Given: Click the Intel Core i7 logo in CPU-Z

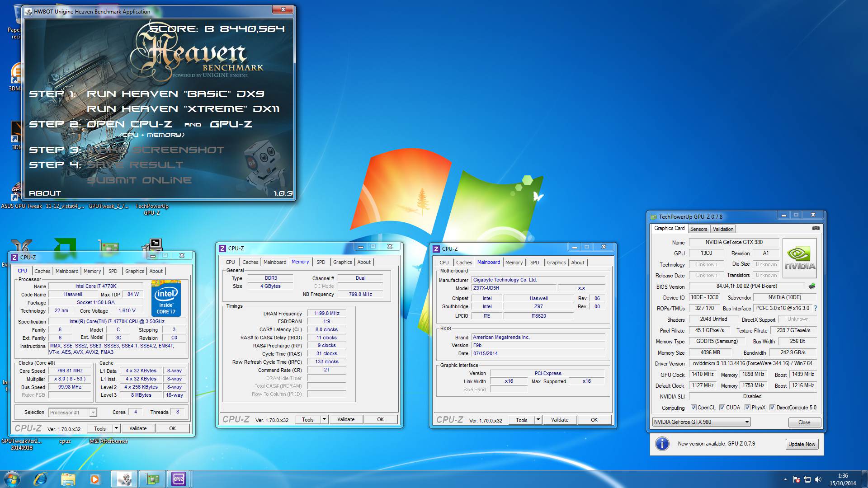Looking at the screenshot, I should click(x=166, y=298).
